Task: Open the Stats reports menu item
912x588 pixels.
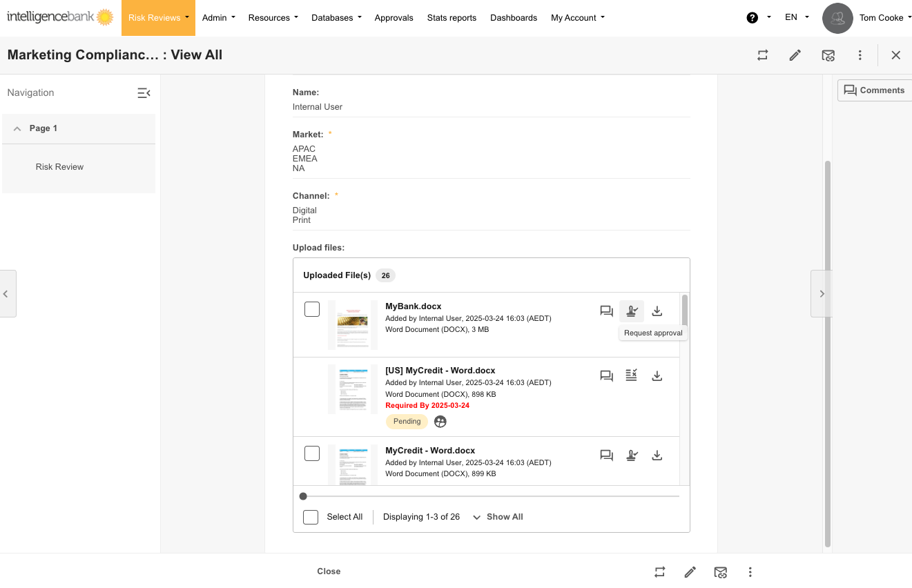Action: (x=452, y=18)
